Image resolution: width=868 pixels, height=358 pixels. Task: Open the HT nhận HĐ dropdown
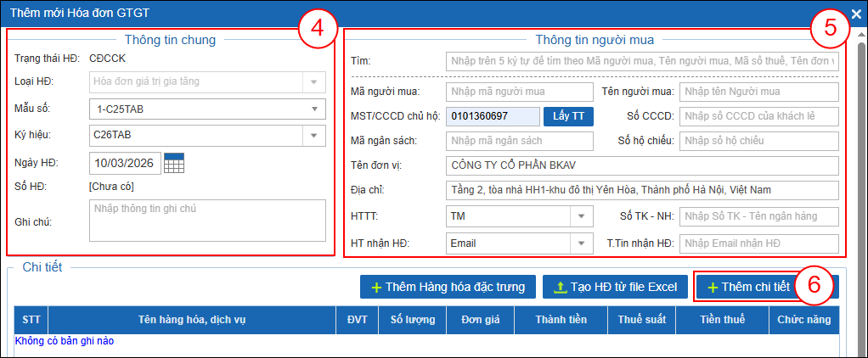click(x=582, y=243)
